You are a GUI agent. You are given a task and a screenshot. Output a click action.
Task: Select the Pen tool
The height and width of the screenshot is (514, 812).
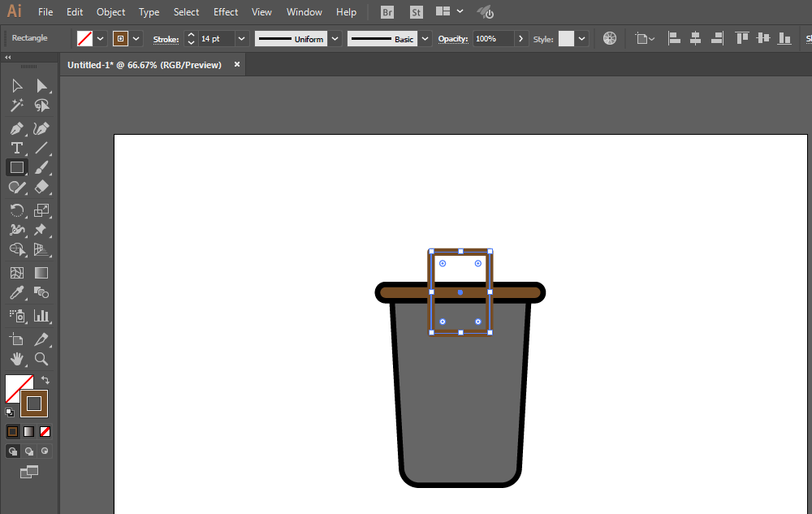tap(16, 128)
